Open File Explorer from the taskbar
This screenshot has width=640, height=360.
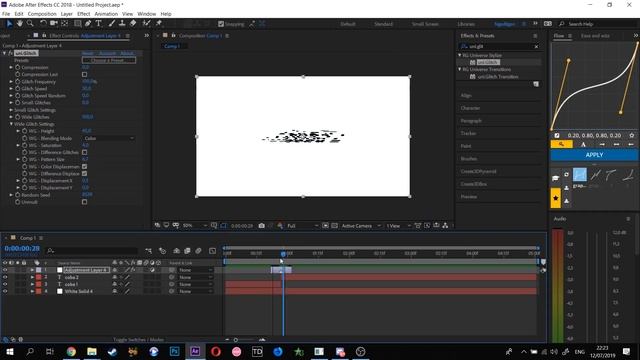(x=92, y=351)
